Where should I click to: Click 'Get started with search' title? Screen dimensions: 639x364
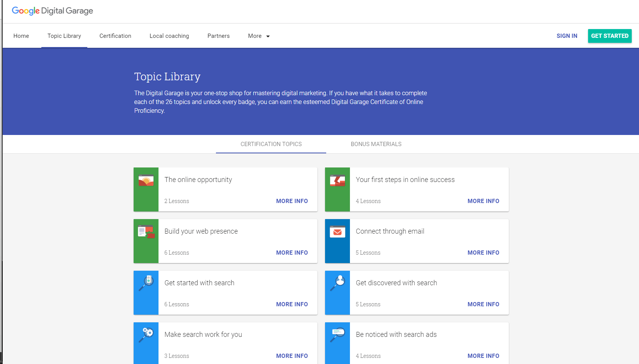pyautogui.click(x=199, y=283)
